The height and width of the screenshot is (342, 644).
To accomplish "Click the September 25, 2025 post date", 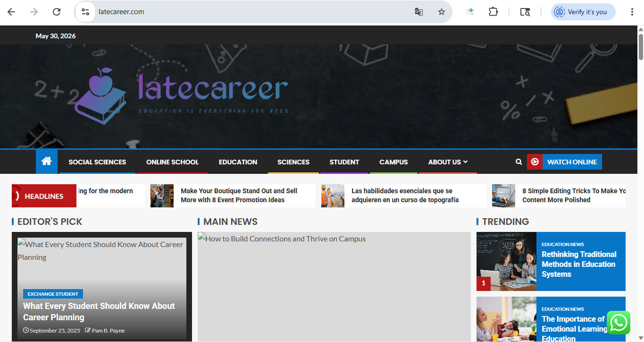I will click(x=55, y=331).
